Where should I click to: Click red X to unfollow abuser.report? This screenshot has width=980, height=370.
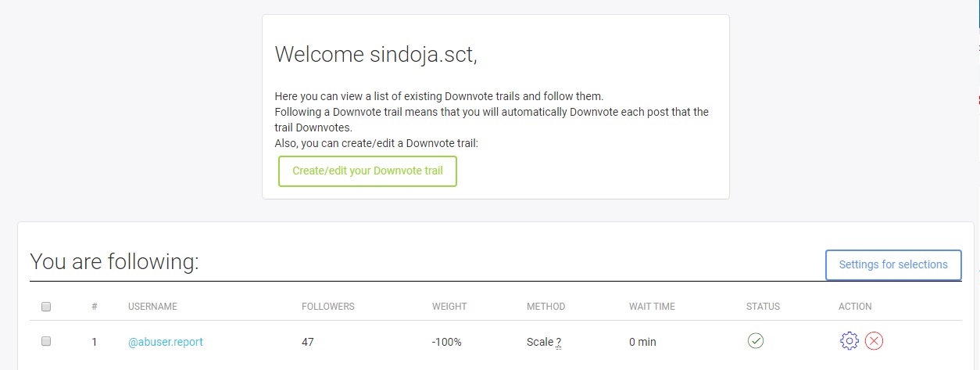tap(874, 341)
